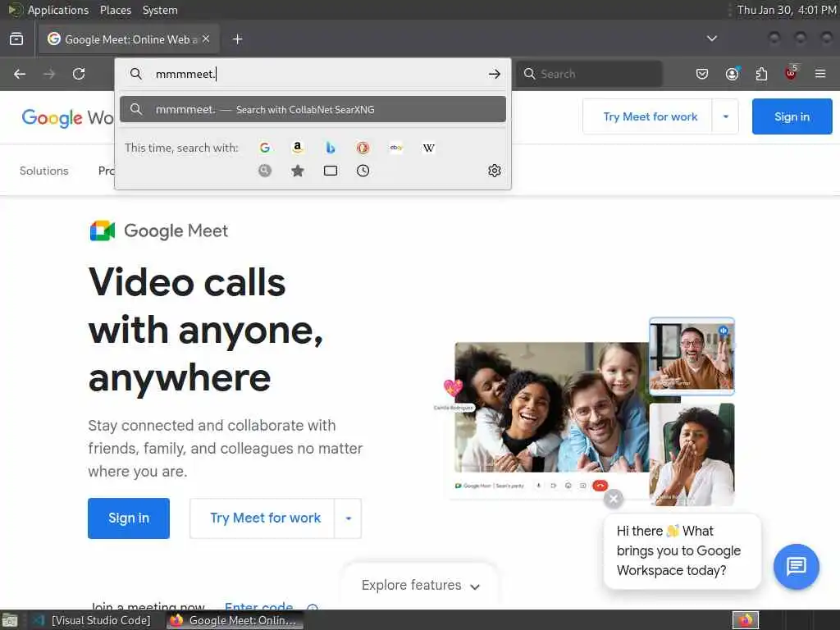Select the grey magnifier search engine icon
This screenshot has width=840, height=630.
pos(265,171)
